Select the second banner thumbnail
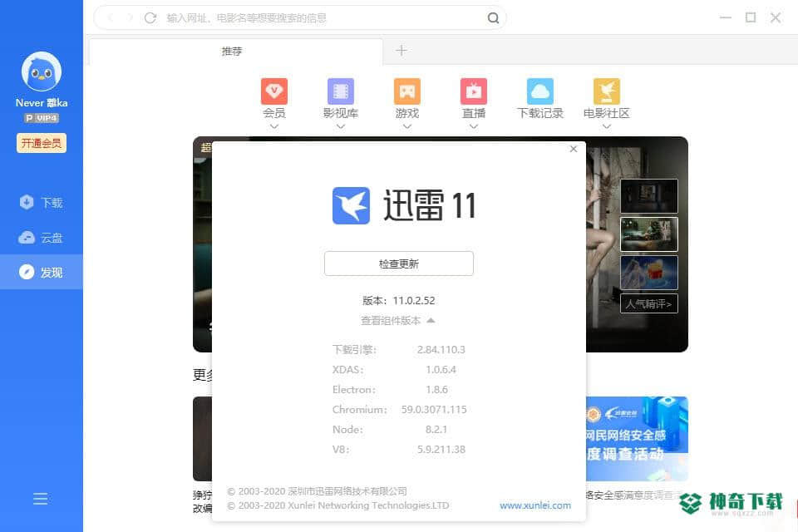The width and height of the screenshot is (798, 532). 649,234
